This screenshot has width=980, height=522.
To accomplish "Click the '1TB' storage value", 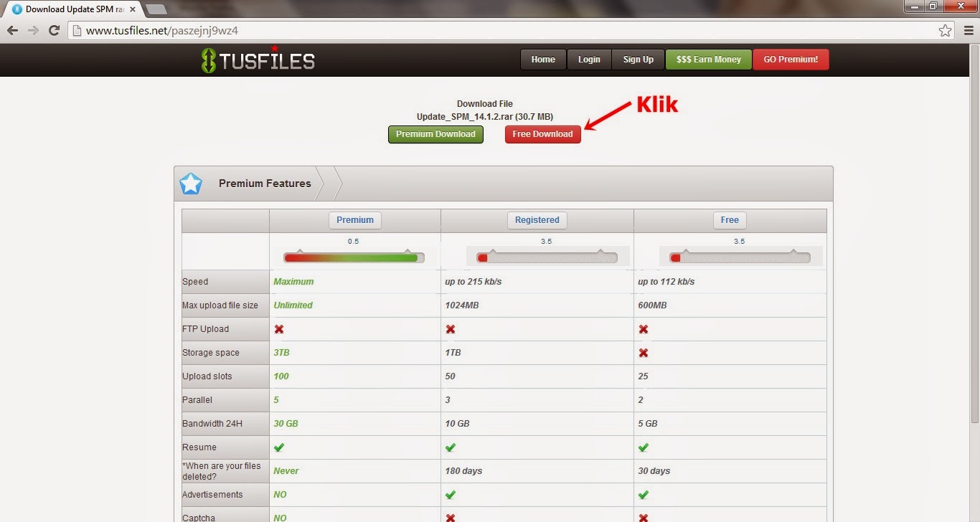I will pos(453,353).
